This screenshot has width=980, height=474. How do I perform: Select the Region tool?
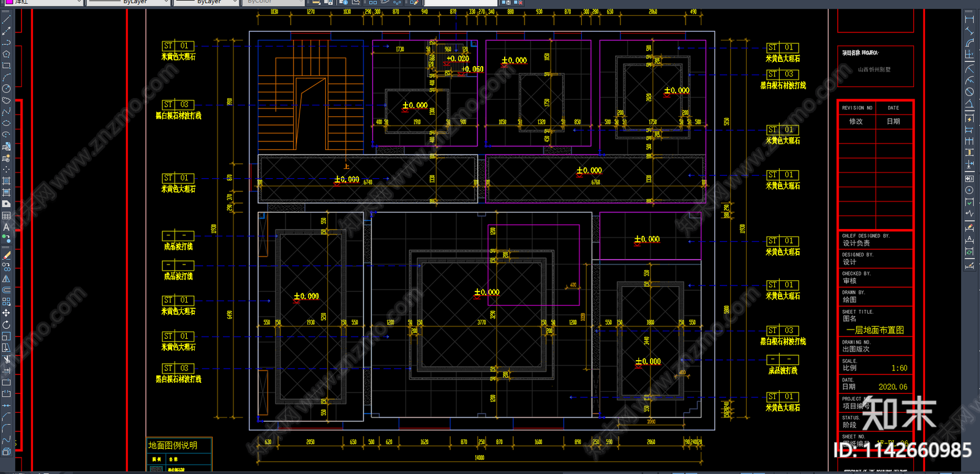click(6, 204)
